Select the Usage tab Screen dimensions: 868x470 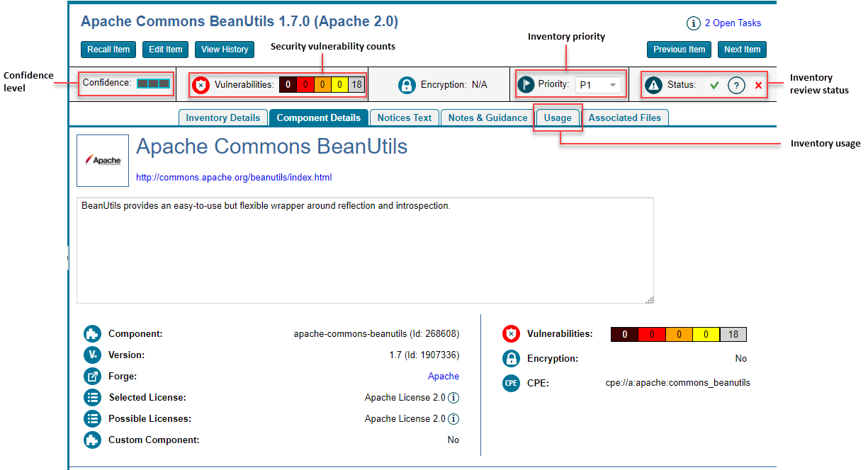pyautogui.click(x=558, y=117)
